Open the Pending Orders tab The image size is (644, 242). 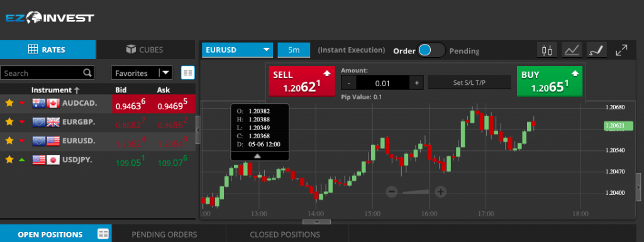[x=164, y=234]
